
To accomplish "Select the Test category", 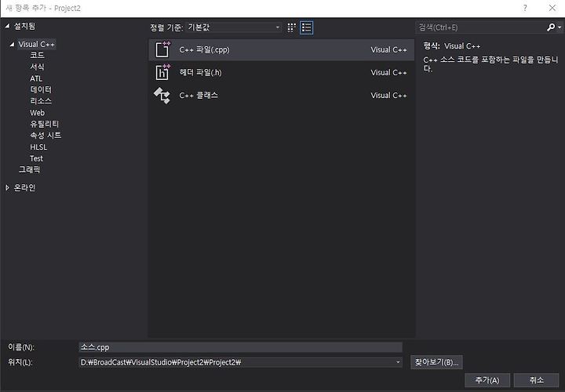I will point(36,158).
